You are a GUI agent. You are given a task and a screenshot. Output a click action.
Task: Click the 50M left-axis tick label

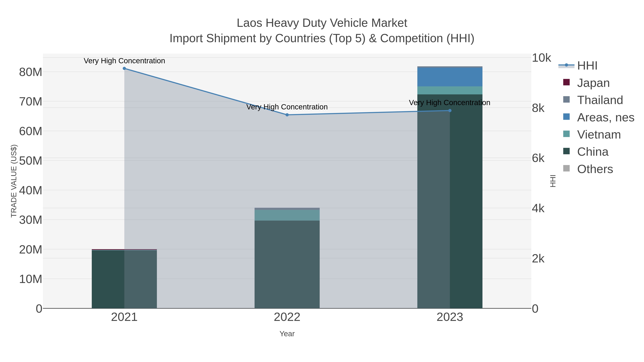coord(30,161)
